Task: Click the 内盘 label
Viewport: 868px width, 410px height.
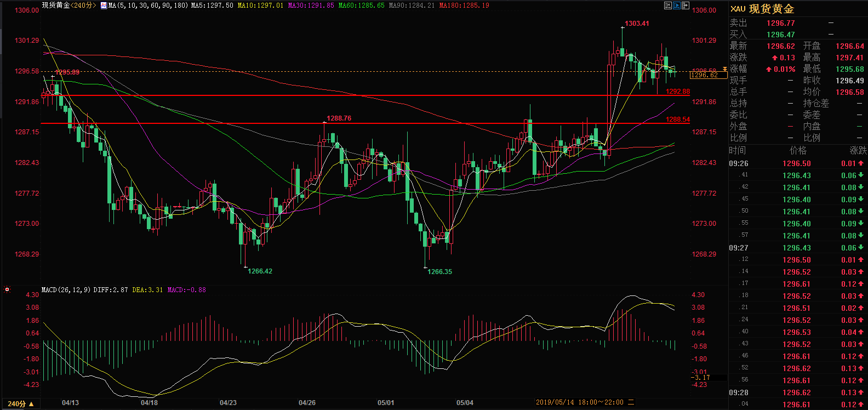Action: click(812, 126)
